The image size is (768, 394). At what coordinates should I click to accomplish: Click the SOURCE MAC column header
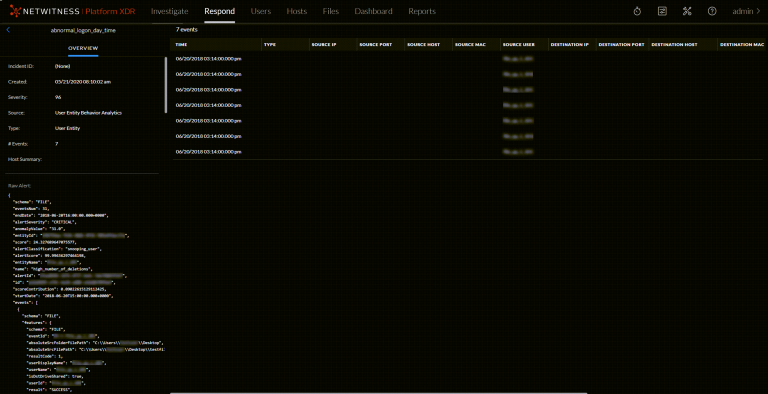coord(470,45)
